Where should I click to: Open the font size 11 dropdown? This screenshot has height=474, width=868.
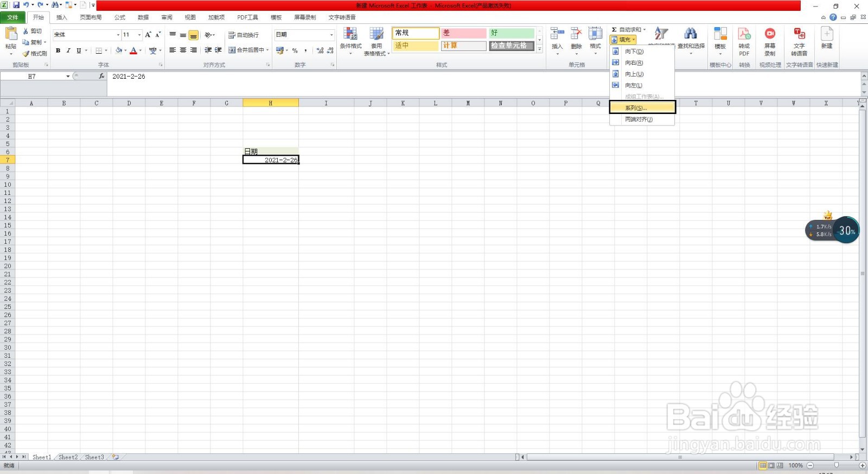(139, 35)
